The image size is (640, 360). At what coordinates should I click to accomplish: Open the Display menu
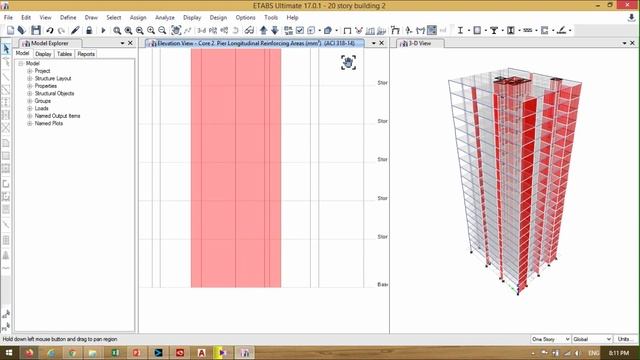(x=192, y=18)
